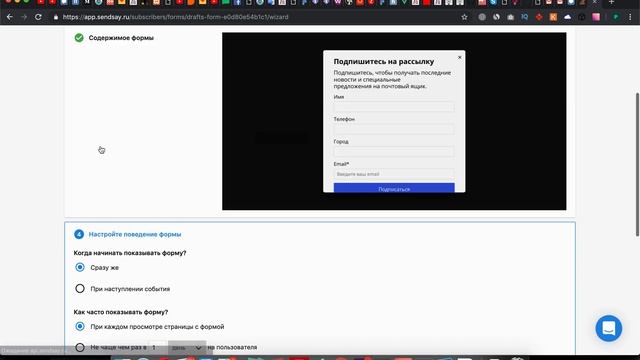Open the Содержимое формы step
Image resolution: width=640 pixels, height=360 pixels.
pyautogui.click(x=121, y=38)
